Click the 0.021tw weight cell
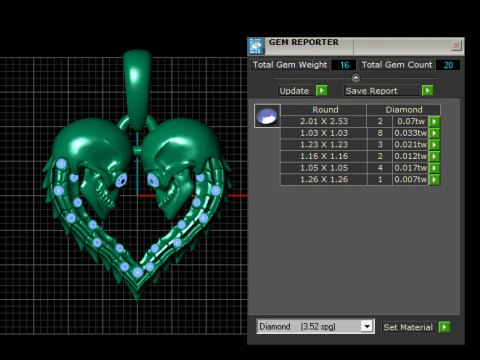This screenshot has width=480, height=360. pyautogui.click(x=411, y=145)
